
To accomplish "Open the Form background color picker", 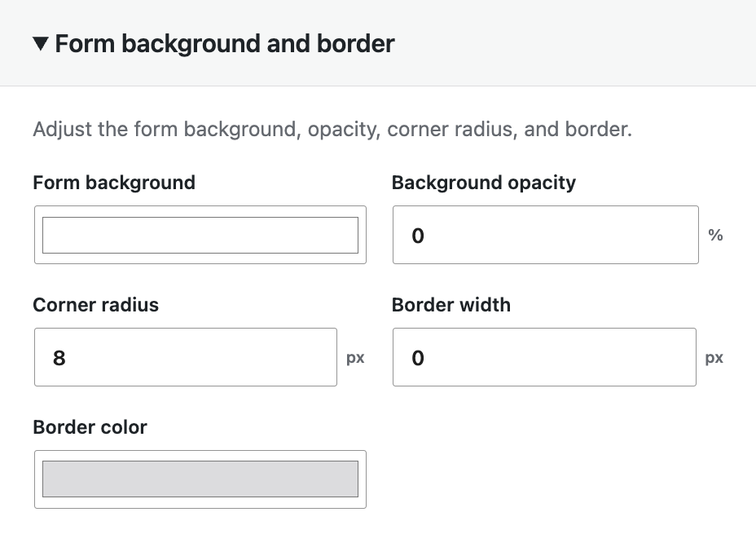I will (x=200, y=235).
